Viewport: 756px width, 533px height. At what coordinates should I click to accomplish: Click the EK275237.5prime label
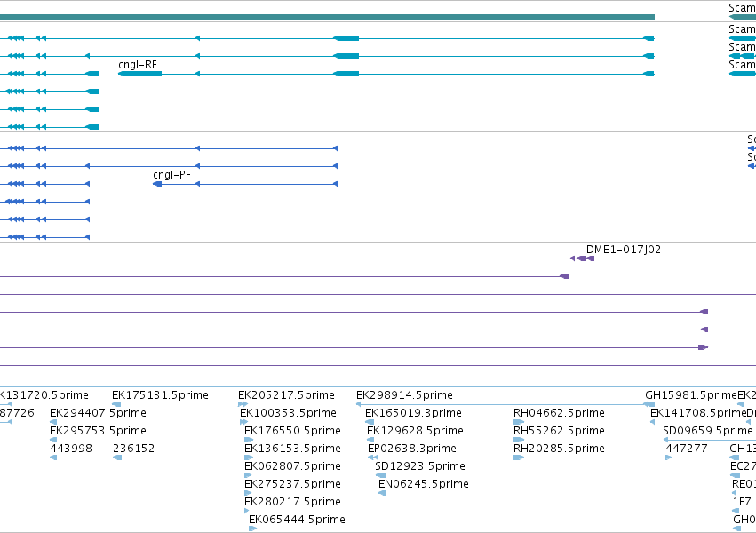(x=292, y=484)
